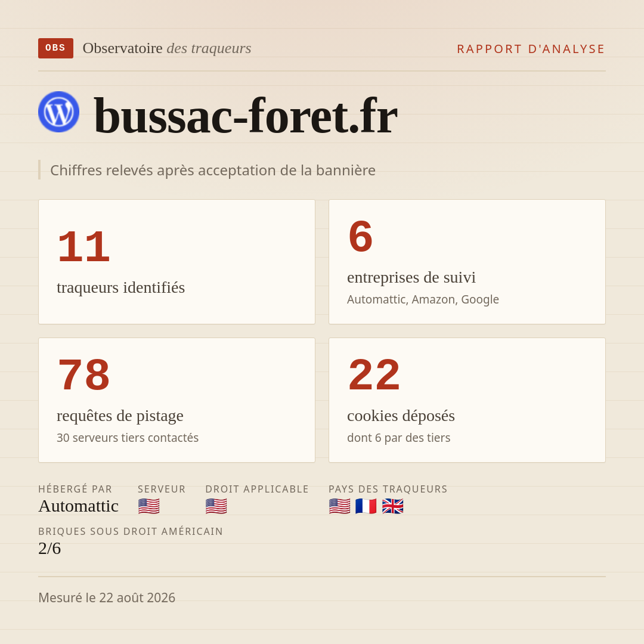
Task: Click the Pays des traqueurs label
Action: point(388,489)
